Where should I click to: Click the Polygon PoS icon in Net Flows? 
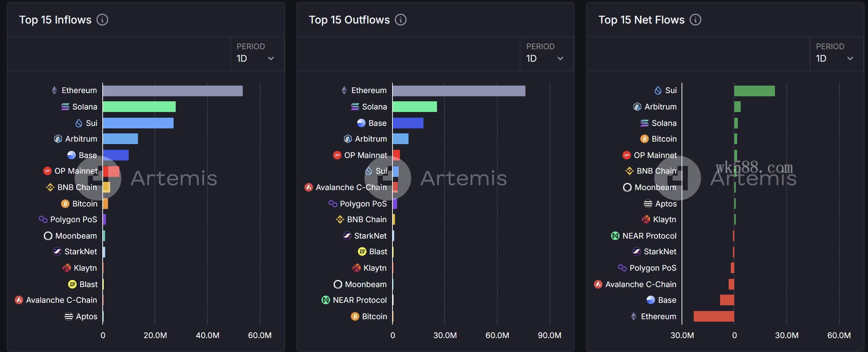tap(622, 268)
